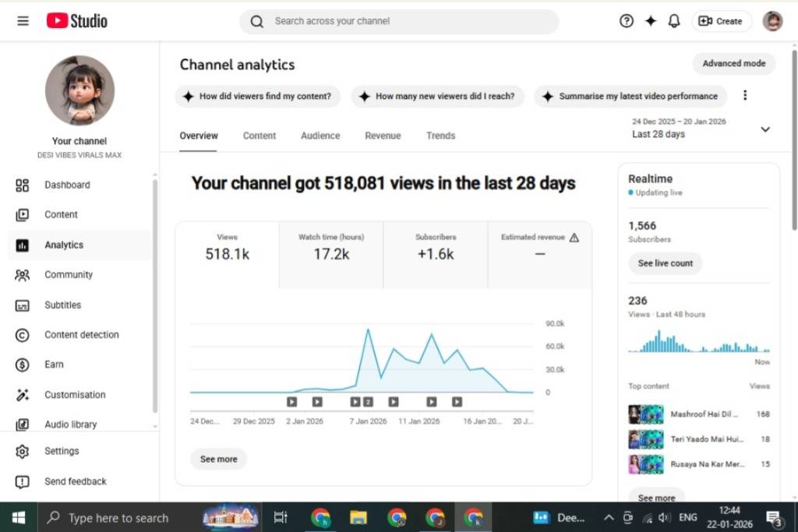Show hidden system tray icons

coord(609,518)
